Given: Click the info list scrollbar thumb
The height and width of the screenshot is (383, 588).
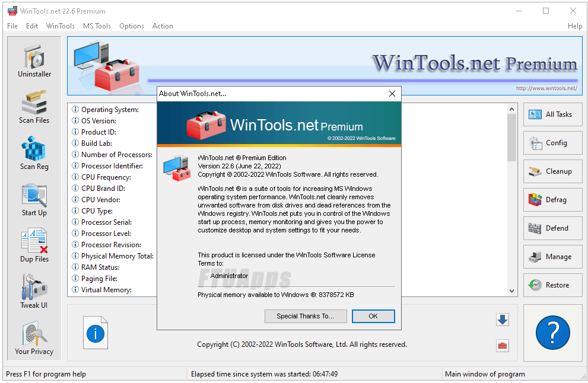Looking at the screenshot, I should (x=512, y=138).
